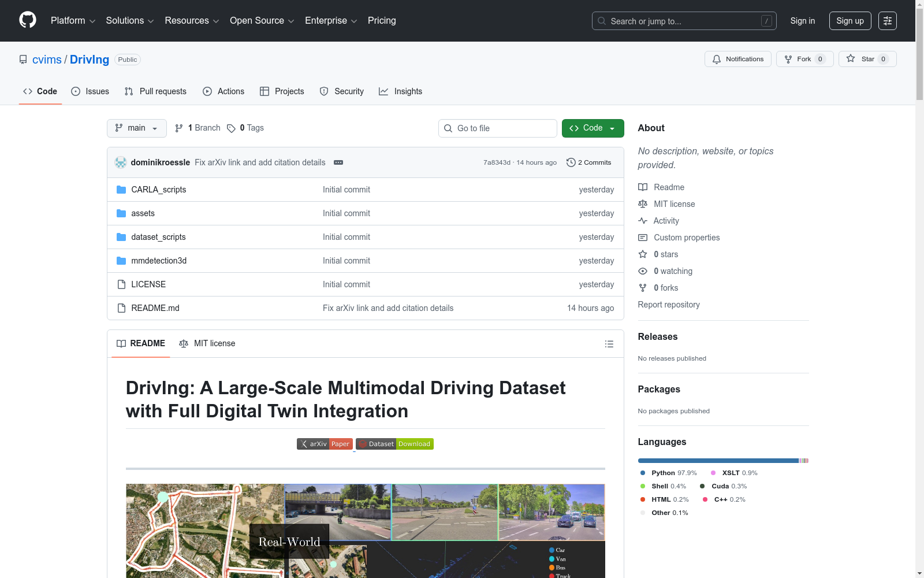Expand the Solutions menu
Viewport: 924px width, 578px height.
pos(130,21)
